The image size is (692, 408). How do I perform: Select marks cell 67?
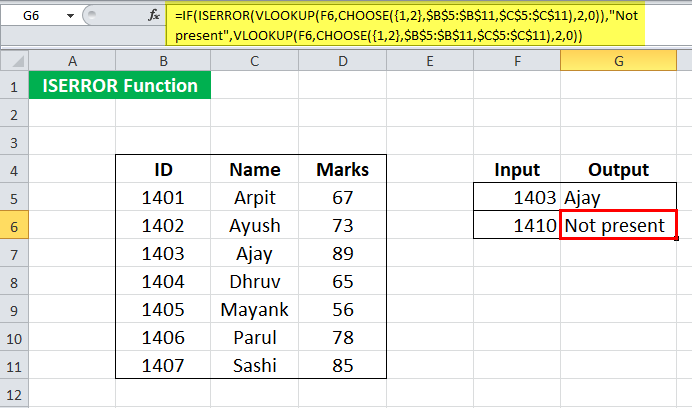(342, 197)
